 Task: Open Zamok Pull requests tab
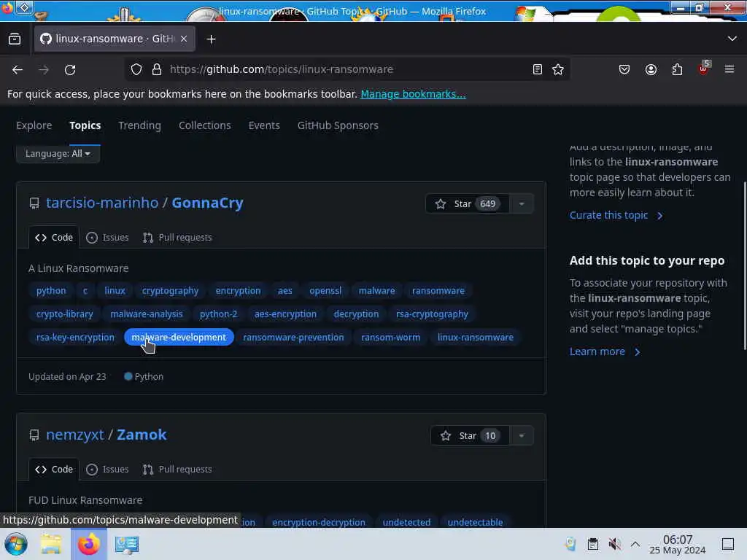click(x=177, y=470)
